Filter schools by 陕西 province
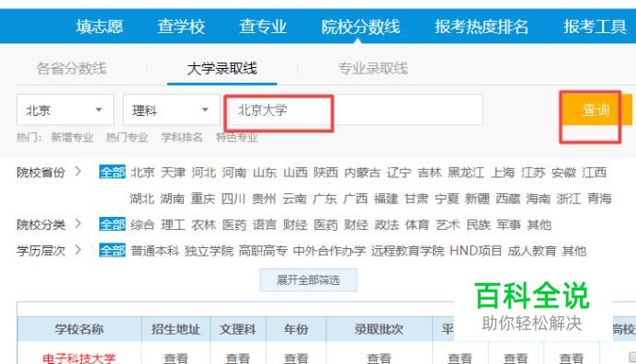This screenshot has height=364, width=636. 325,173
